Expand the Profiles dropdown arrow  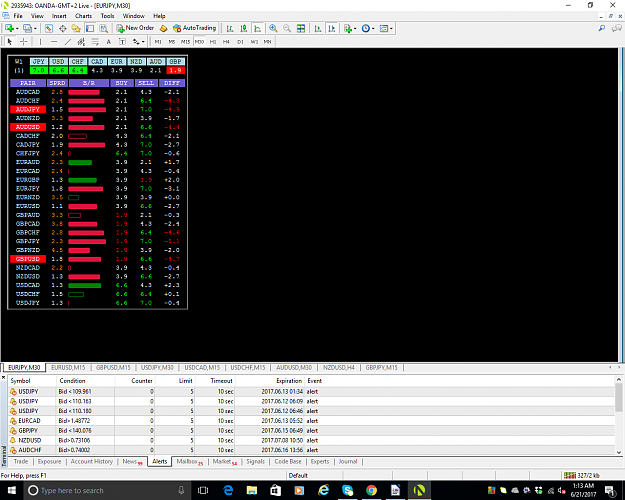(35, 29)
